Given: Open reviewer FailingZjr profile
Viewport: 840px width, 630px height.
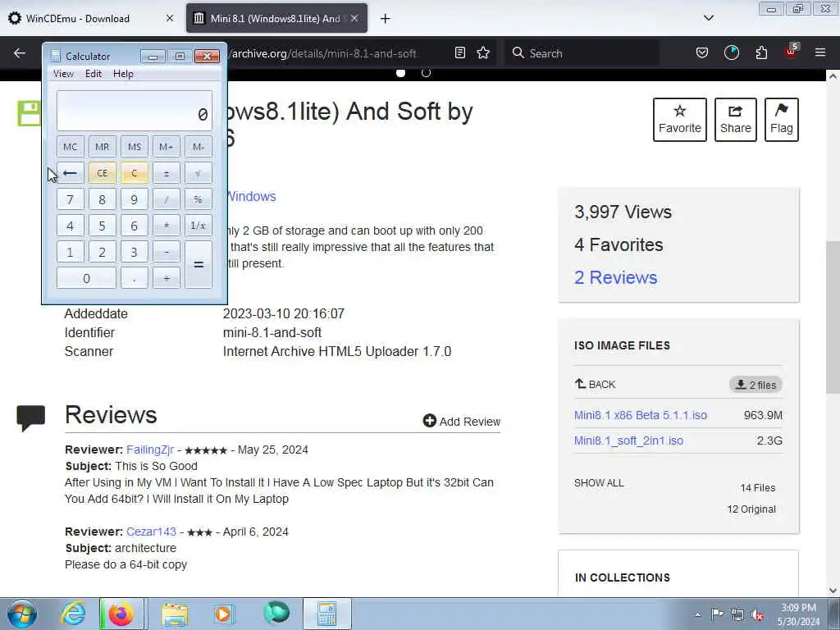Looking at the screenshot, I should click(x=150, y=450).
